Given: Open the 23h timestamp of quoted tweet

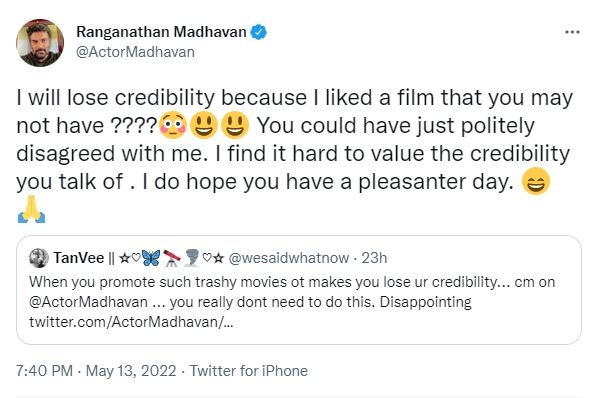Looking at the screenshot, I should point(374,258).
